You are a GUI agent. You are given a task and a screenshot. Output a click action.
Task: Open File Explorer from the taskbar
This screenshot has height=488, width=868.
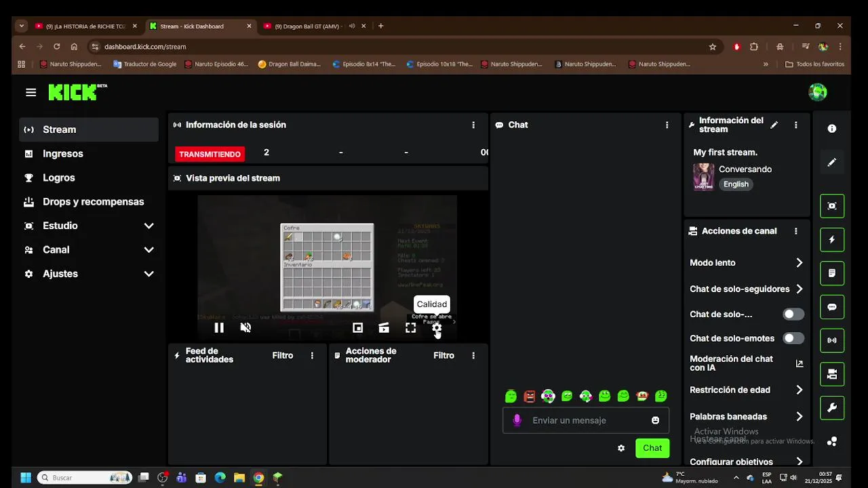(x=239, y=478)
